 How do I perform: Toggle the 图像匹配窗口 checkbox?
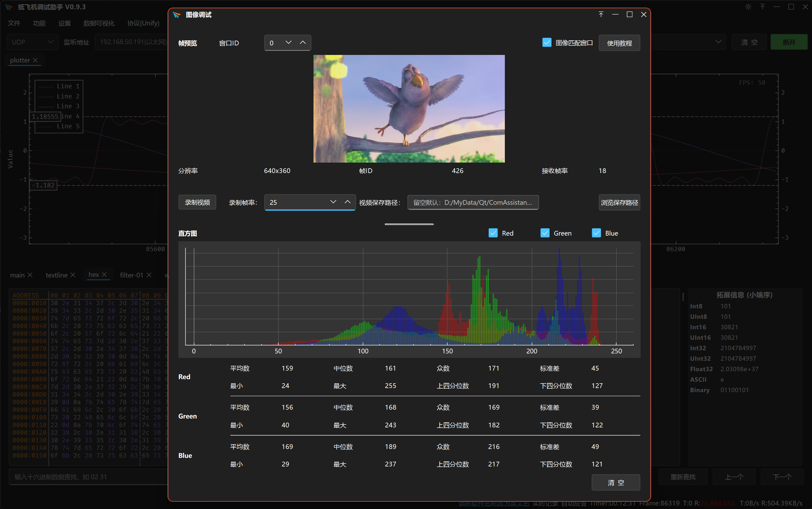pos(547,43)
